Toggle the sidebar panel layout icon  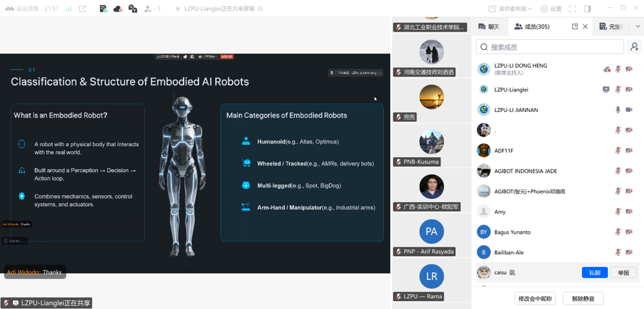coord(587,9)
